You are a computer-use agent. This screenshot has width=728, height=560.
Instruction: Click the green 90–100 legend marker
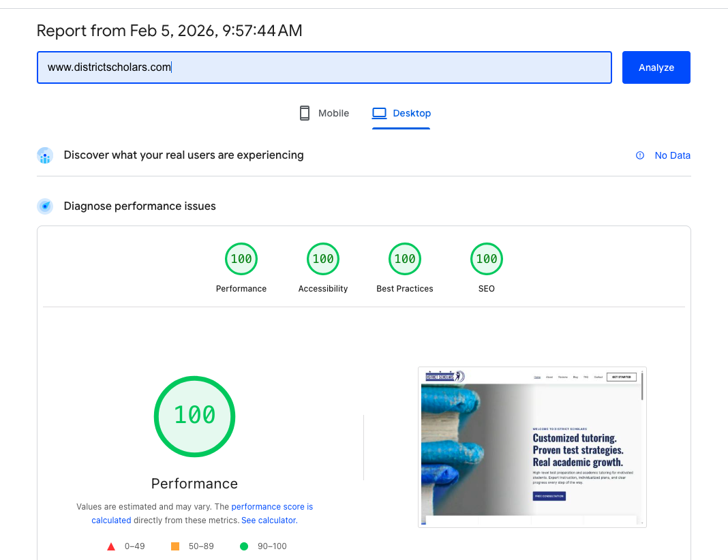pyautogui.click(x=243, y=546)
